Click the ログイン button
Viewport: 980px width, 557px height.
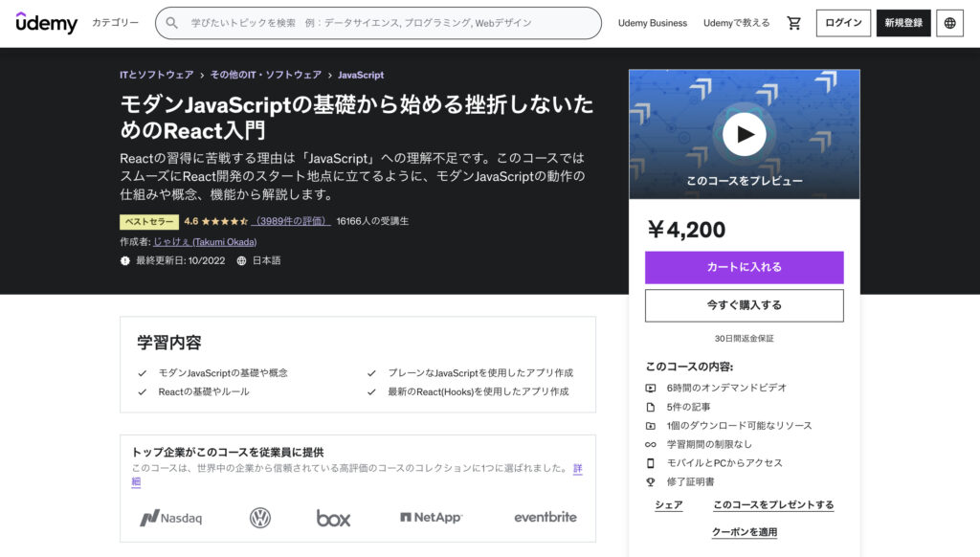tap(843, 23)
